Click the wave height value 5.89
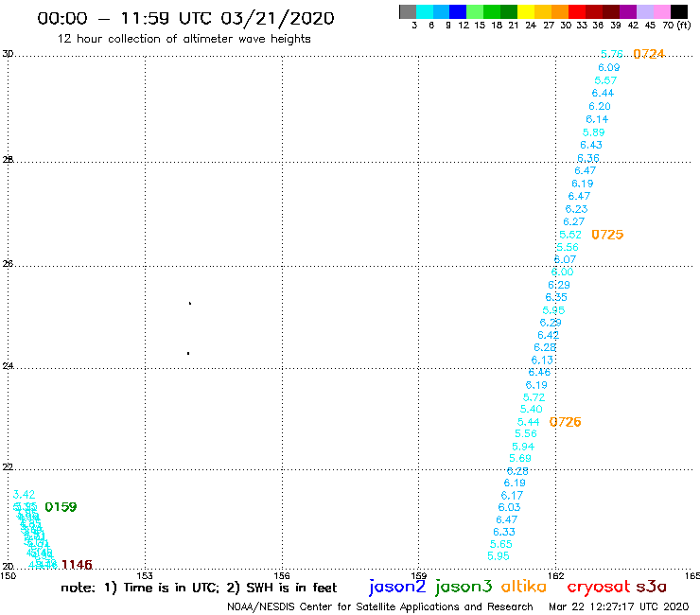The height and width of the screenshot is (615, 700). click(x=594, y=132)
